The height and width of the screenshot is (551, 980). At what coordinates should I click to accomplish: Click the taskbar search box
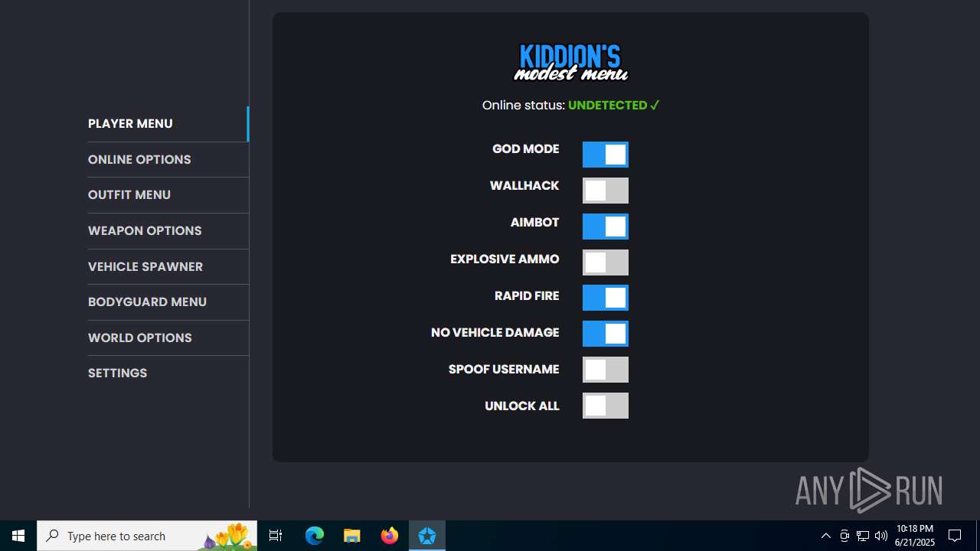[x=147, y=536]
